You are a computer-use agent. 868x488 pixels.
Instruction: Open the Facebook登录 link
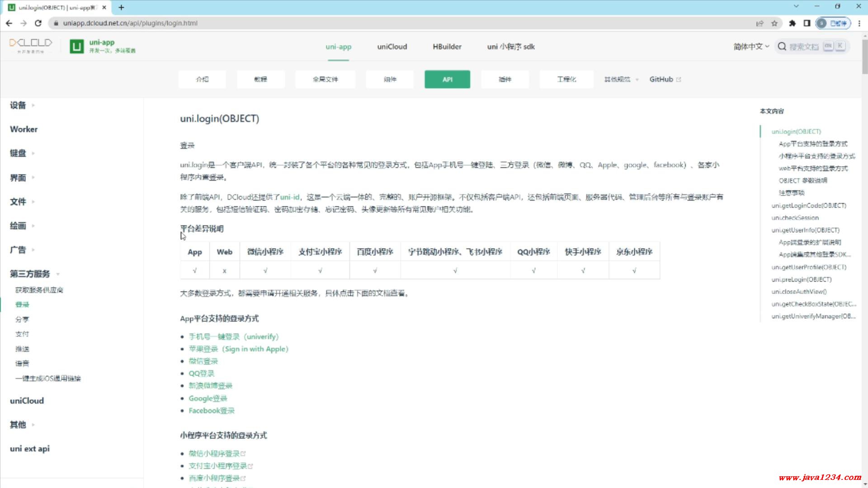(x=212, y=410)
